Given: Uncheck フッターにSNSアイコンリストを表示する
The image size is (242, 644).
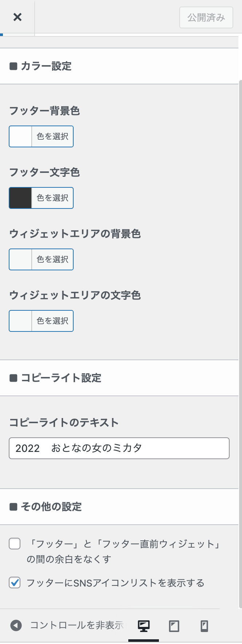Looking at the screenshot, I should tap(15, 583).
